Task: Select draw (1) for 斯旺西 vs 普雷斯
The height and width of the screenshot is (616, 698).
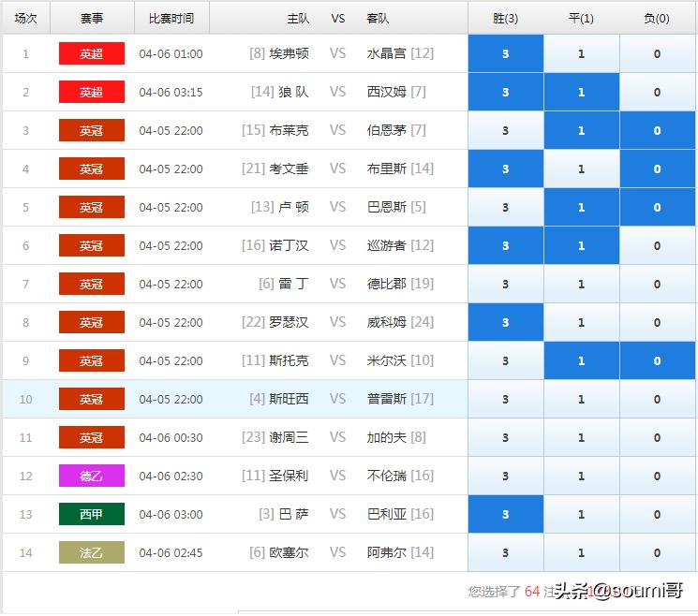Action: pos(582,400)
